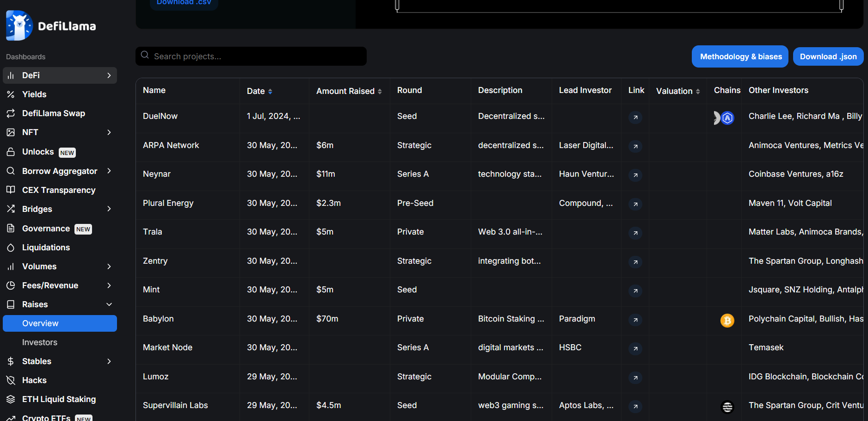Click the '$70m' amount in Babylon row
Viewport: 868px width, 421px height.
pos(327,319)
